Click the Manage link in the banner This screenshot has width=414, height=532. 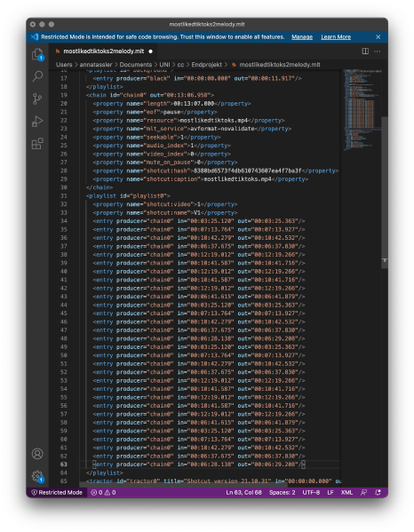(302, 36)
